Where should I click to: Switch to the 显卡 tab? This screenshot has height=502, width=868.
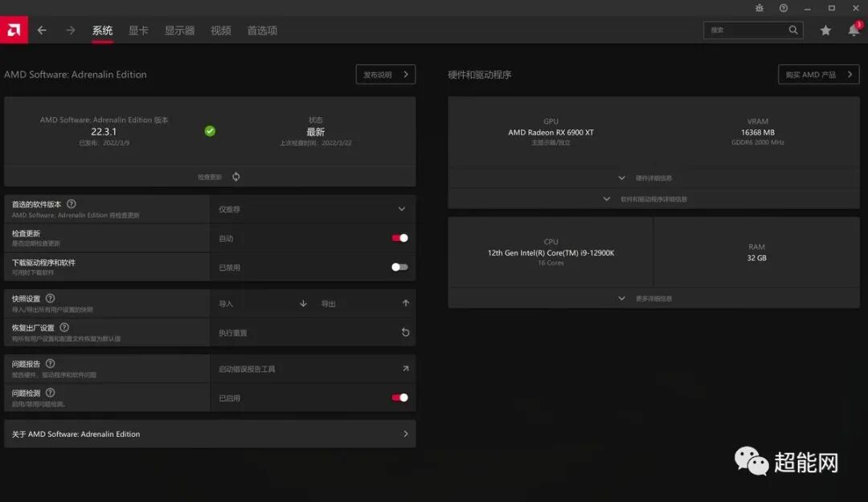pos(138,31)
